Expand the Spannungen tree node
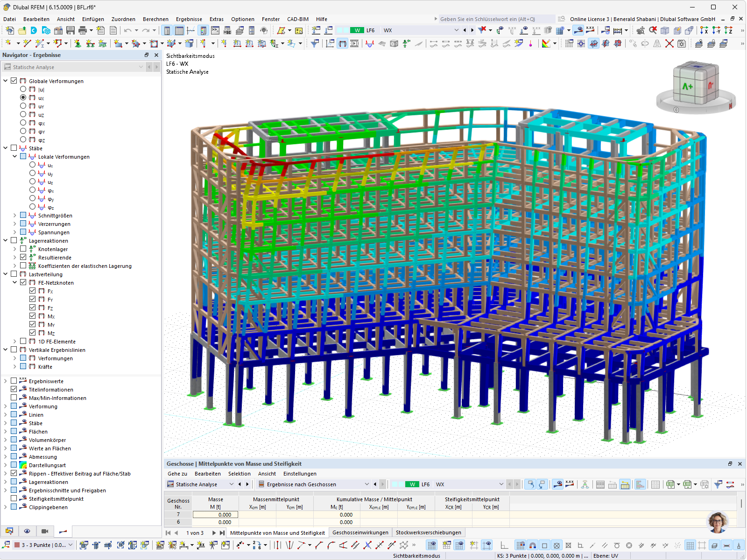 coord(14,232)
